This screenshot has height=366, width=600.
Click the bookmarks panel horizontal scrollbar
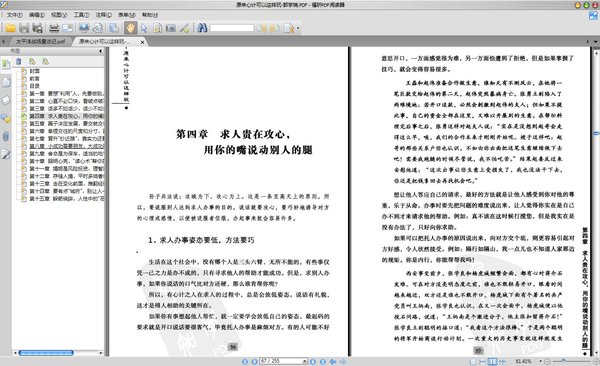click(46, 353)
